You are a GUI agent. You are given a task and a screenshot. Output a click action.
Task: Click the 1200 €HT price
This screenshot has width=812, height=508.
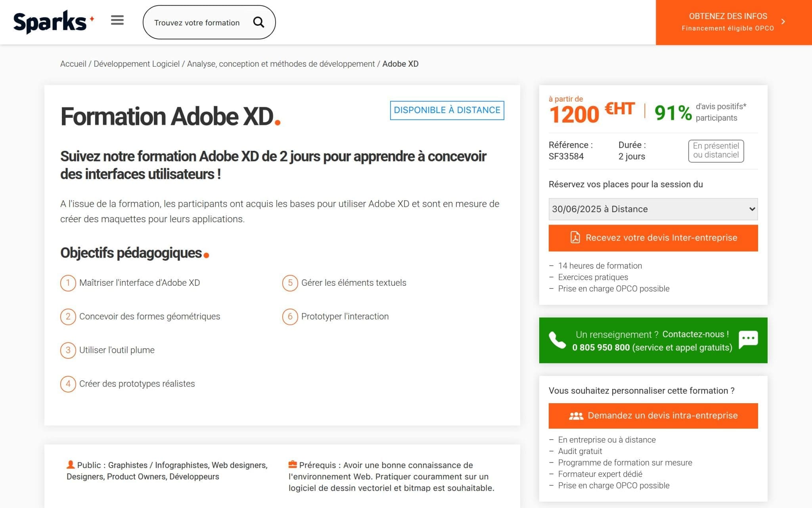click(592, 113)
